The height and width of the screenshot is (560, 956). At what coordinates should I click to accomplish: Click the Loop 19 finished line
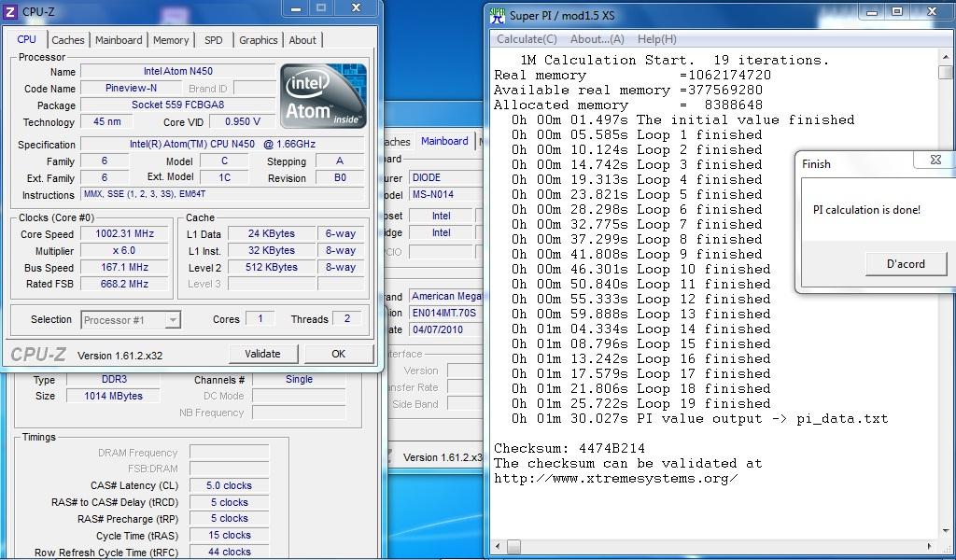(640, 403)
